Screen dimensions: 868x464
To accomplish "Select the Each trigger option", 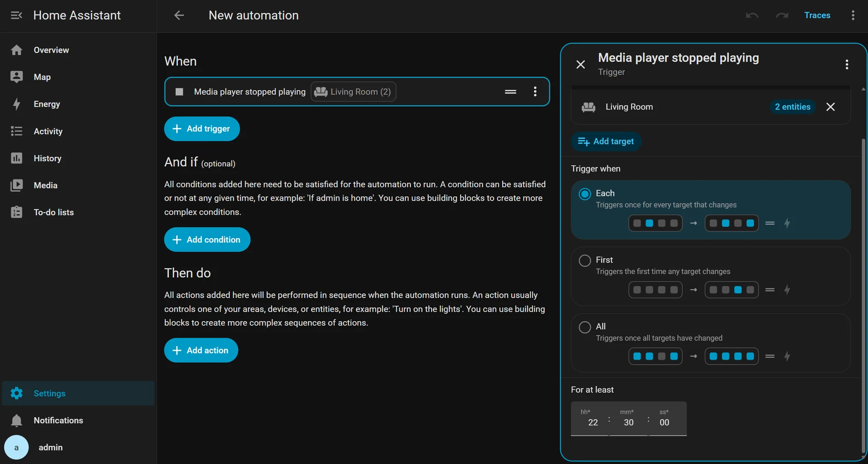I will pyautogui.click(x=711, y=210).
